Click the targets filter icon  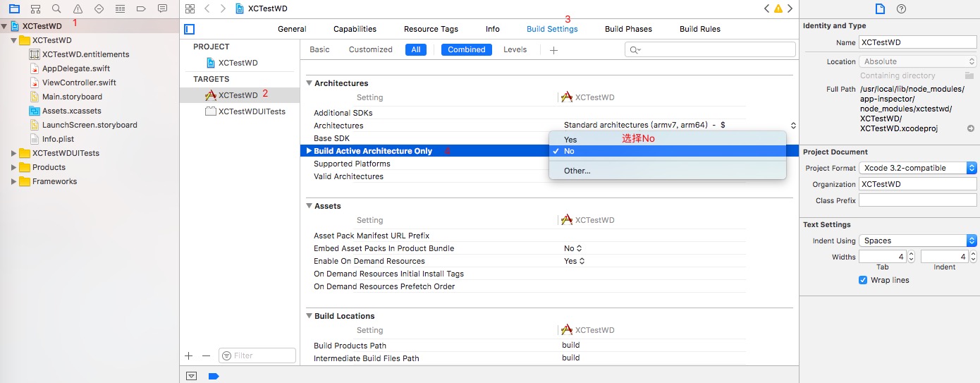[x=226, y=355]
